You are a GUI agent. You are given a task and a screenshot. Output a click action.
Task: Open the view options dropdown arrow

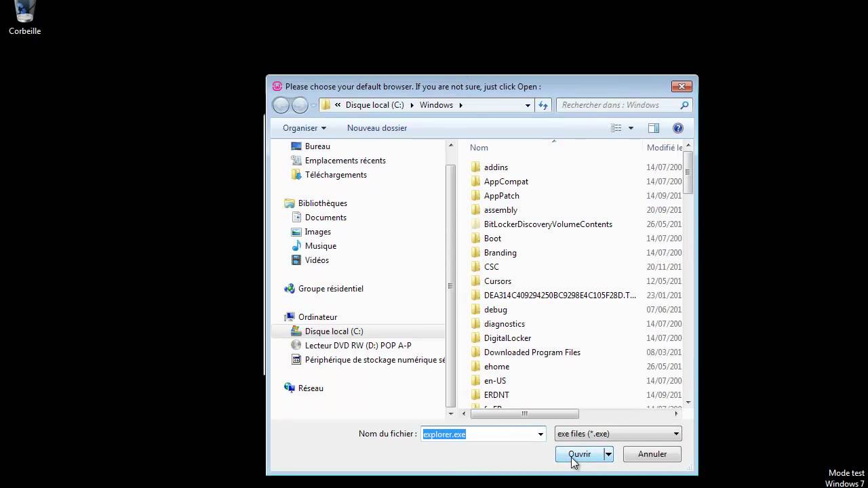631,128
